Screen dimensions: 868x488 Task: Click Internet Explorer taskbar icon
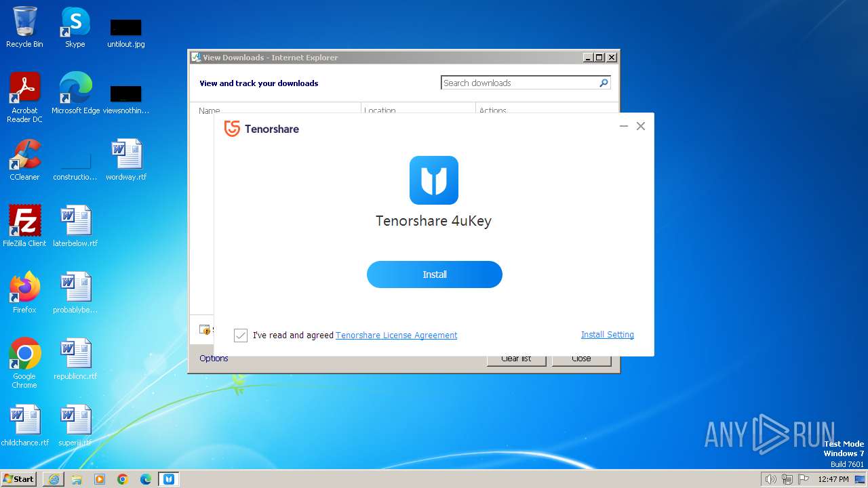click(x=54, y=479)
